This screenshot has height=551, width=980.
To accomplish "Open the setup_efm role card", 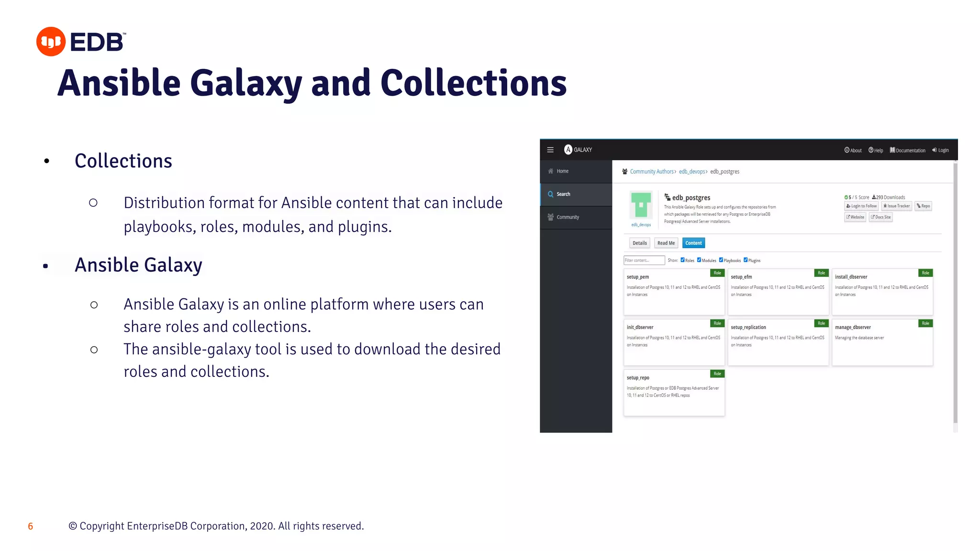I will pos(778,292).
